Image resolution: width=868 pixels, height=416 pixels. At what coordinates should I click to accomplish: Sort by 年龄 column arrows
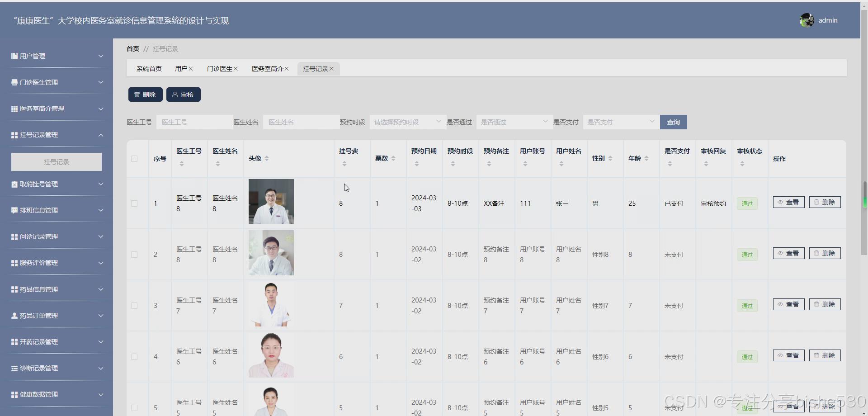click(646, 158)
